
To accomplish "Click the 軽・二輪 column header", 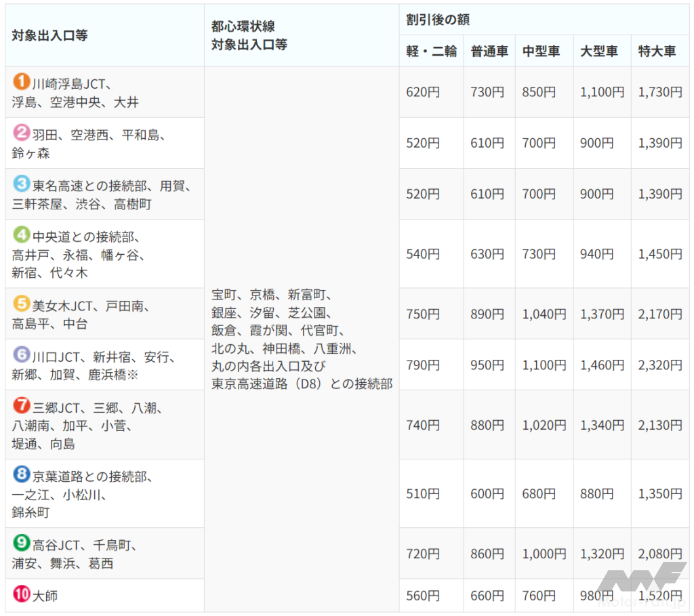I will (431, 52).
